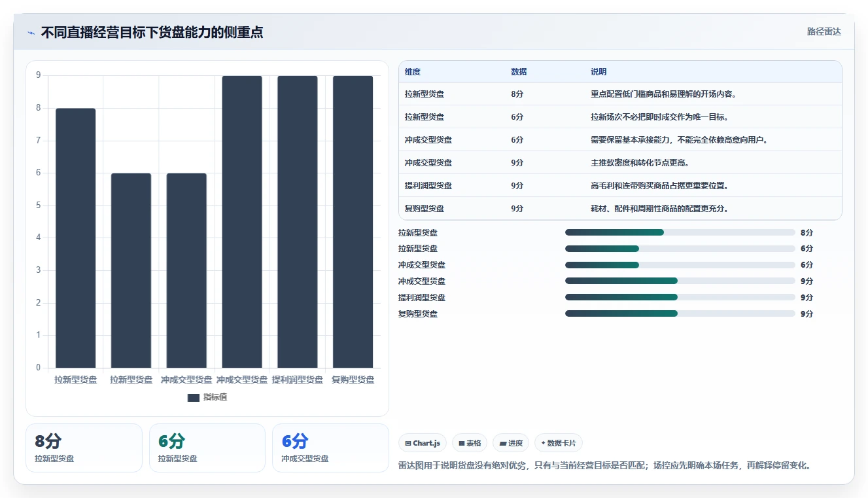This screenshot has height=498, width=868.
Task: Click the footer note starting with 雷达图用于说明
Action: [x=606, y=466]
